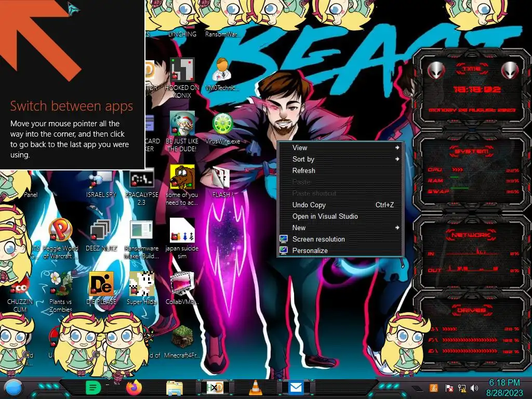
Task: Click the 'Switch between apps' tip heading
Action: coord(71,106)
